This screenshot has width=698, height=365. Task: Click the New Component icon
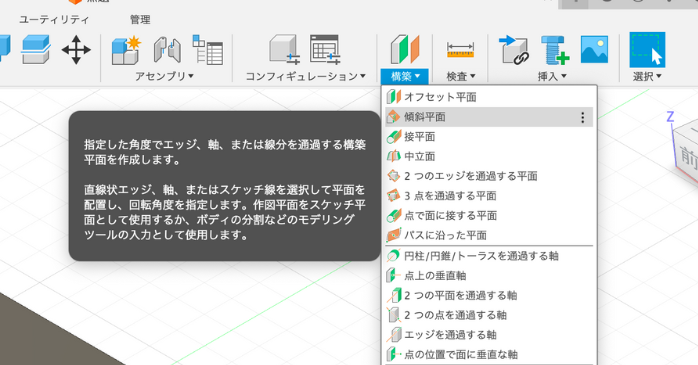coord(126,50)
